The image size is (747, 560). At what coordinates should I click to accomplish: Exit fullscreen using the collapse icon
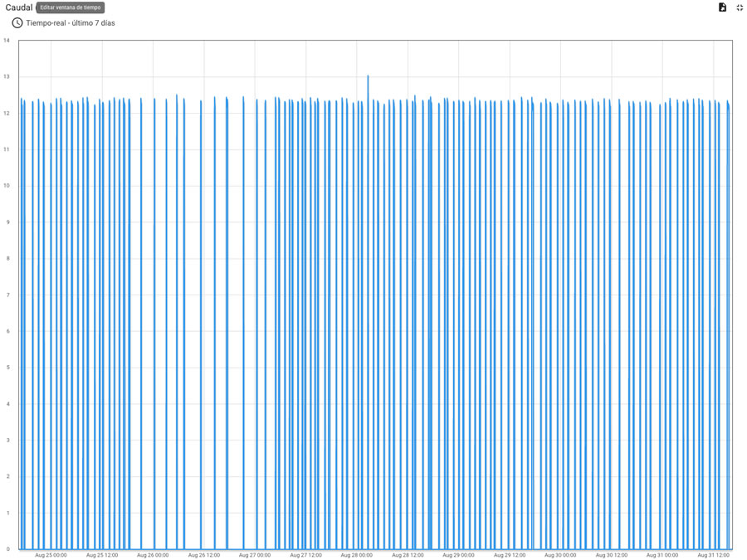tap(740, 7)
